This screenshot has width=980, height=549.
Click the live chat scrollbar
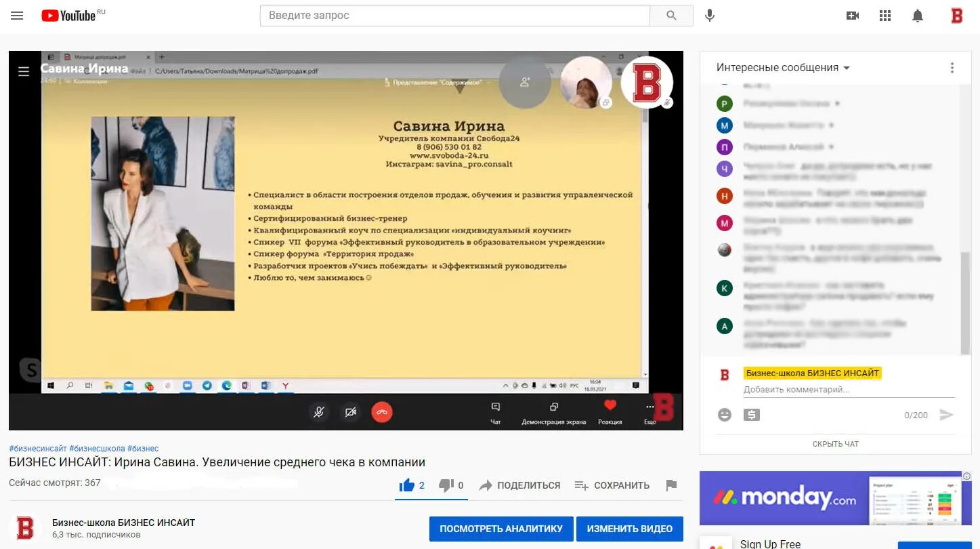point(965,302)
